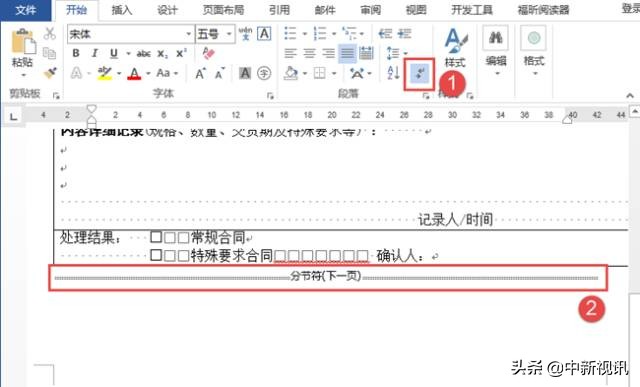Image resolution: width=640 pixels, height=387 pixels.
Task: Click the Copy icon in clipboard group
Action: [49, 53]
